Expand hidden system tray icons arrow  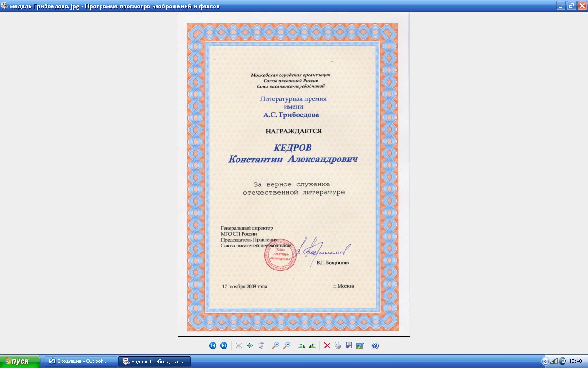[x=545, y=362]
